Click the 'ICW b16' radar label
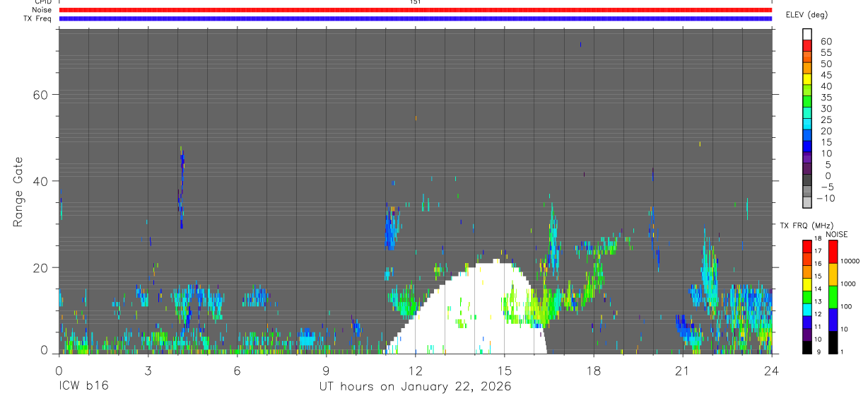868x401 pixels. click(x=83, y=386)
